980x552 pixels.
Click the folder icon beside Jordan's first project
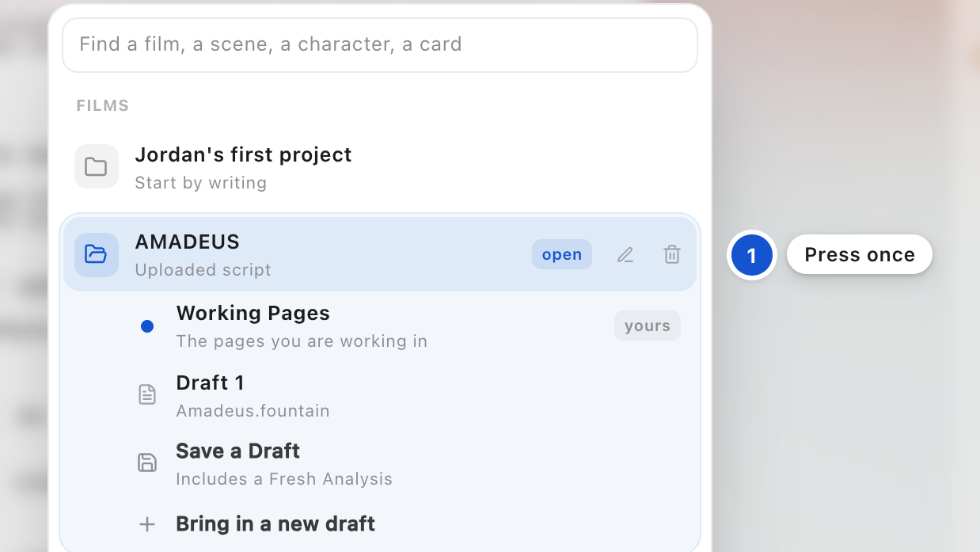click(97, 166)
